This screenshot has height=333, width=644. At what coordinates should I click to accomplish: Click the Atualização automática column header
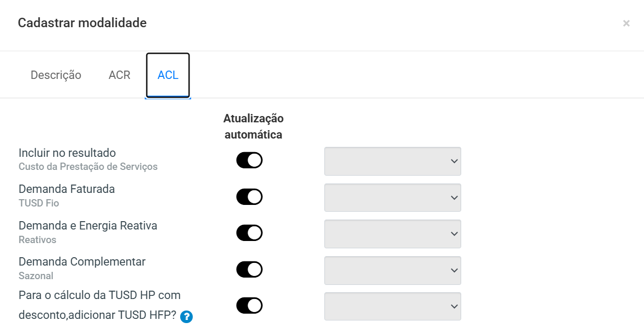pyautogui.click(x=253, y=127)
